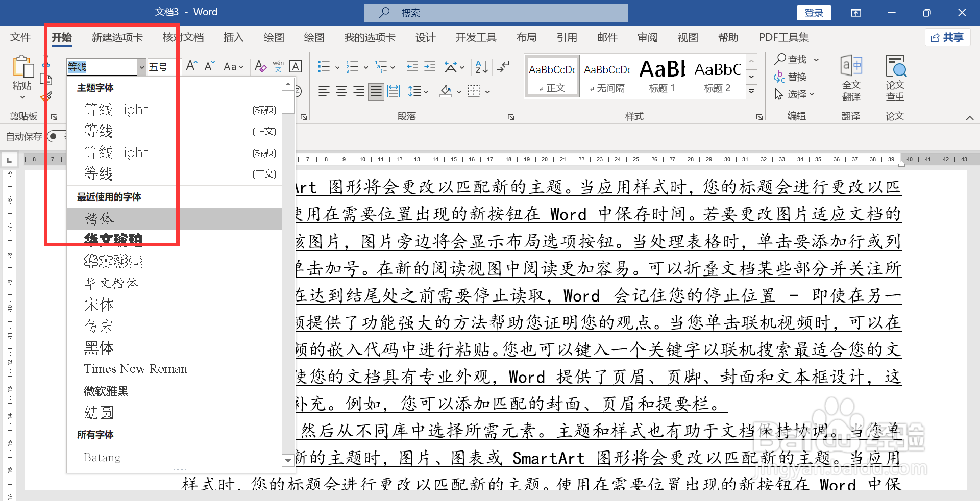Apply the 标题 1 style
Screen dimensions: 980x501
pos(662,76)
